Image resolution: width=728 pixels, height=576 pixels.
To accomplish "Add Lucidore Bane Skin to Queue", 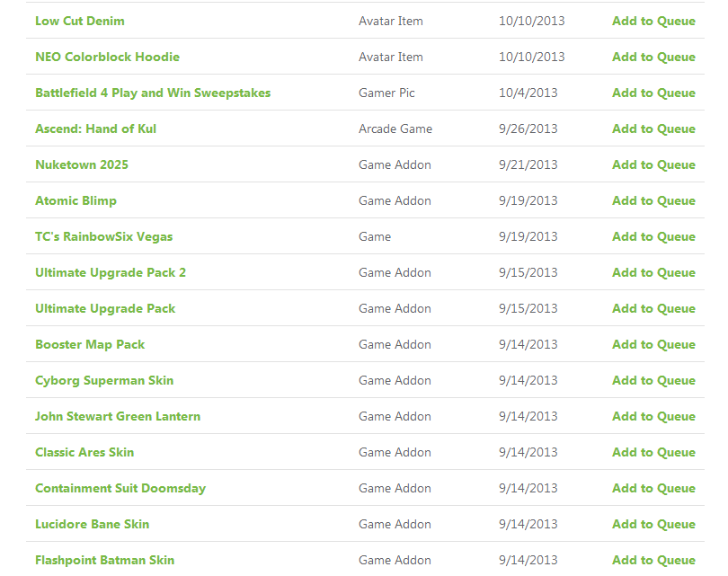I will [653, 524].
